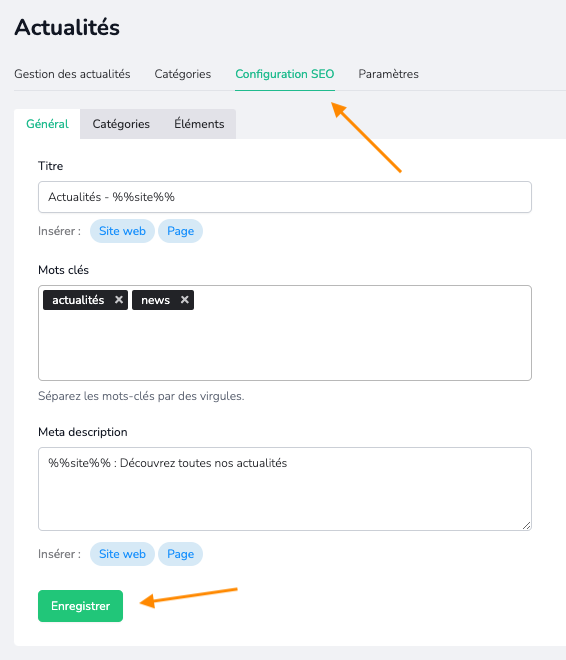Open the Éléments sub-tab
This screenshot has width=566, height=660.
tap(199, 124)
